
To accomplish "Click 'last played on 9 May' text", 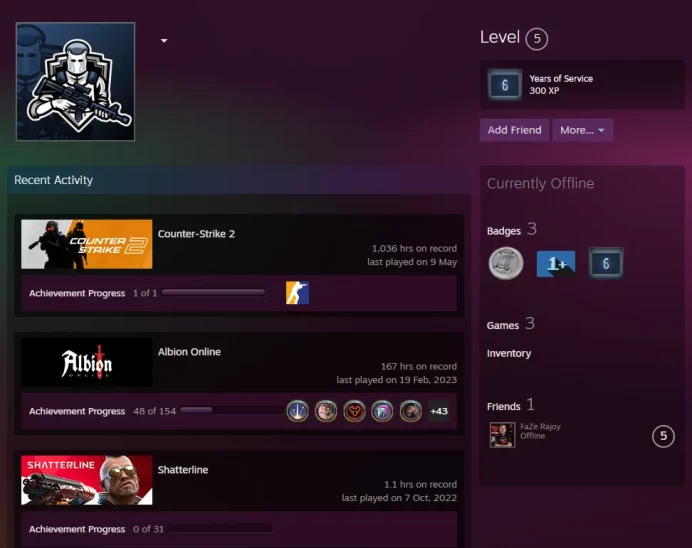I will click(x=412, y=262).
